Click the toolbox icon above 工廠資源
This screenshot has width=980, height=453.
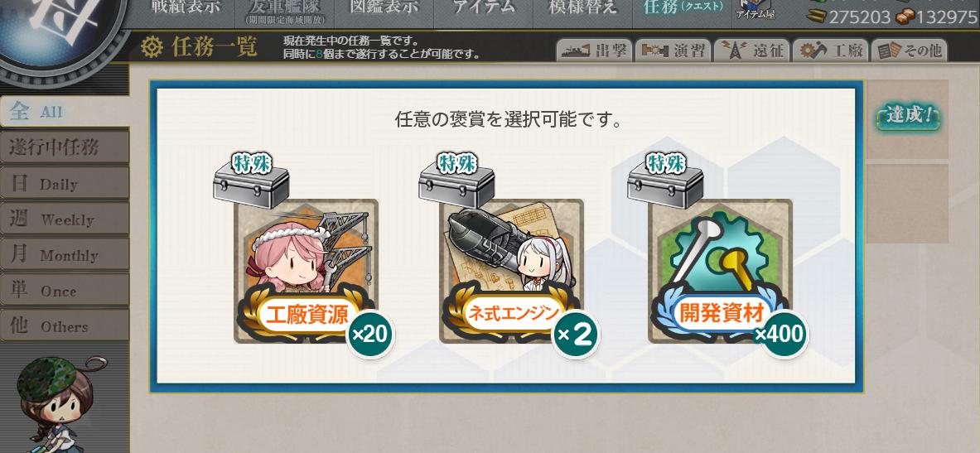(x=251, y=181)
